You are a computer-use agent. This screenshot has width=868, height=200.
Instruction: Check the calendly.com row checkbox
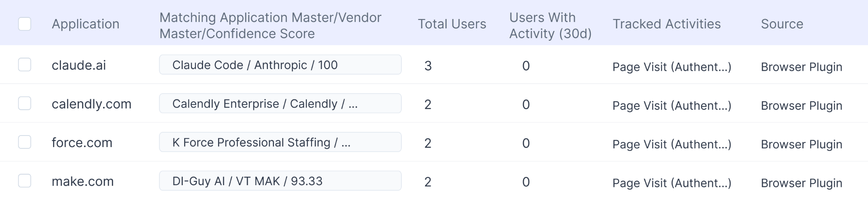tap(25, 103)
